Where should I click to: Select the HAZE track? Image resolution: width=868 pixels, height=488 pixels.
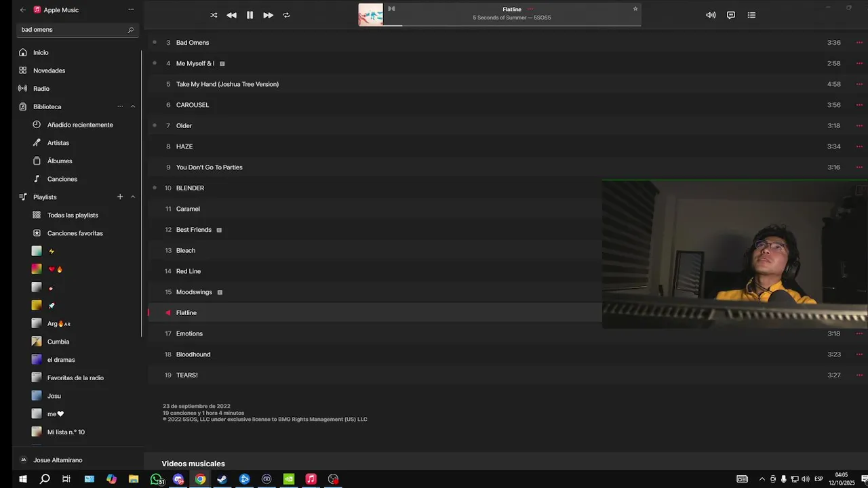coord(184,146)
